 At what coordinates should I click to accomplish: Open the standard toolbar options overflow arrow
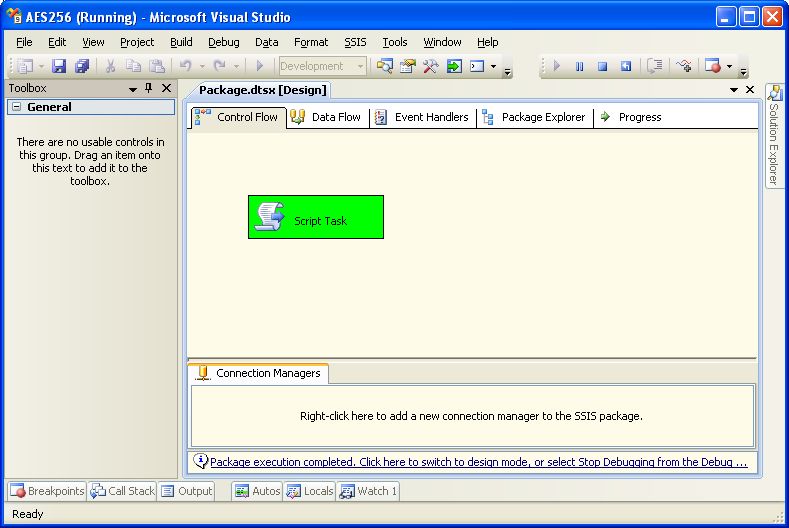click(508, 72)
